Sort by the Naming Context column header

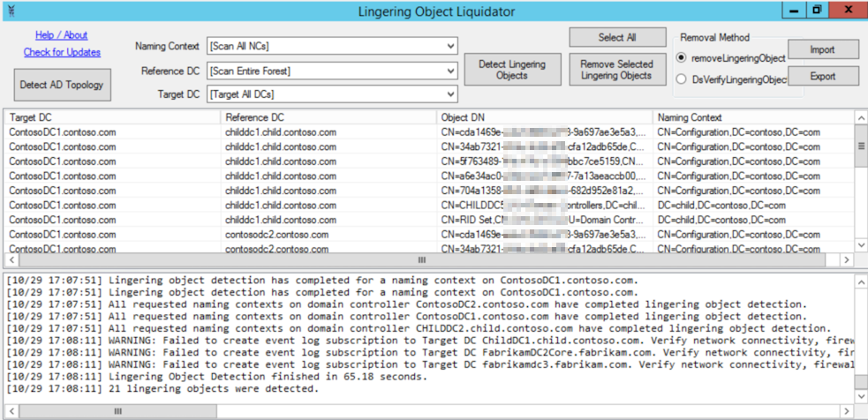click(x=753, y=117)
